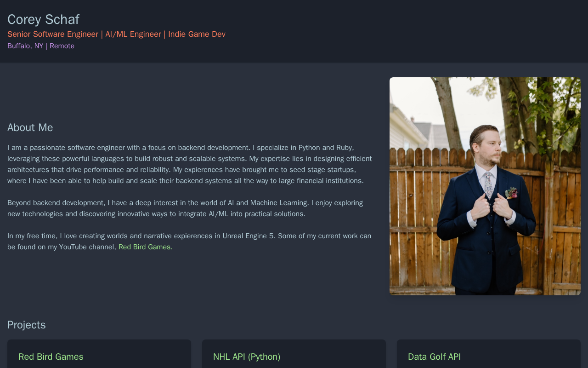Viewport: 588px width, 368px height.
Task: Click the Remote location text
Action: click(62, 46)
